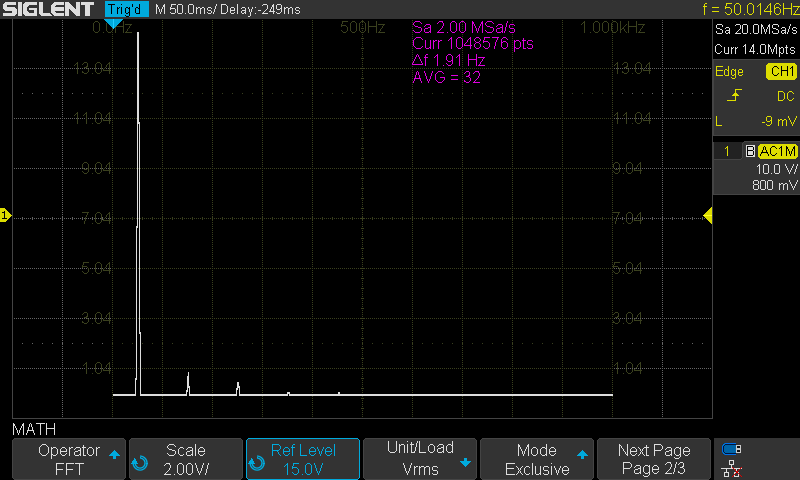
Task: Click the rising edge slope icon
Action: pos(734,95)
